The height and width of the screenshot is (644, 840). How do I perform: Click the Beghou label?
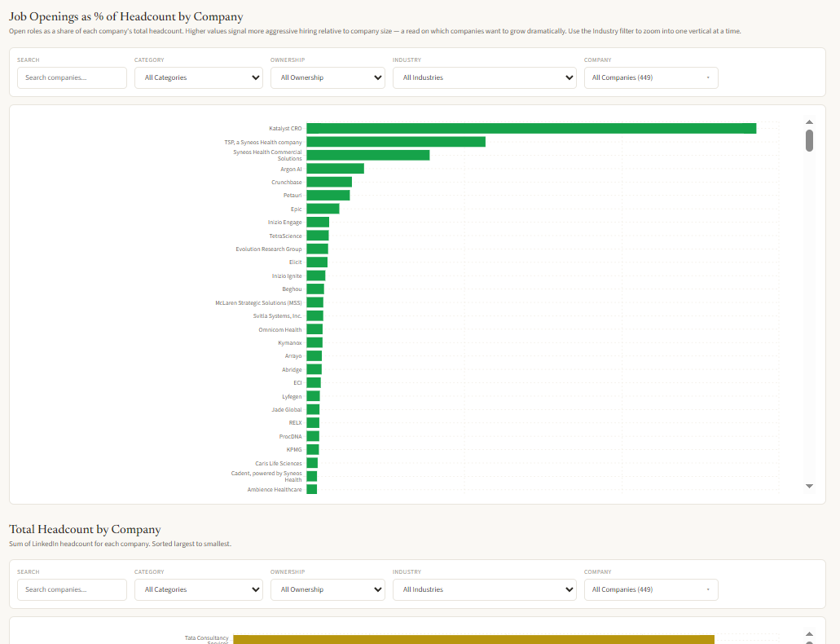[x=292, y=289]
